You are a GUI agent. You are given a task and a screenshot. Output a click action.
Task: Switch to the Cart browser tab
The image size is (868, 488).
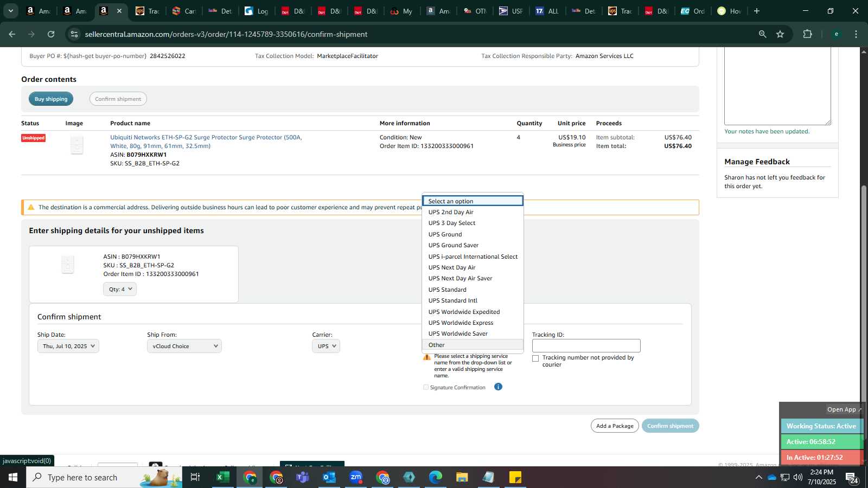pyautogui.click(x=184, y=11)
